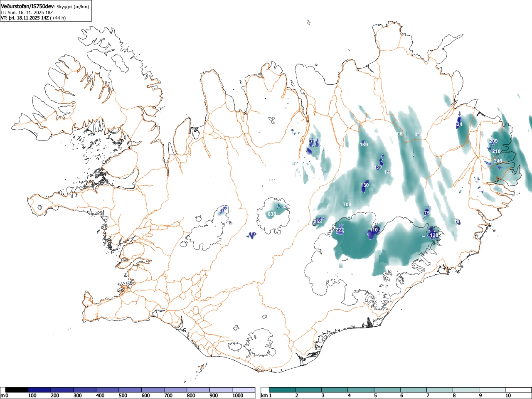532x399 pixels.
Task: Click the '500' label on the meter legend
Action: point(123,396)
